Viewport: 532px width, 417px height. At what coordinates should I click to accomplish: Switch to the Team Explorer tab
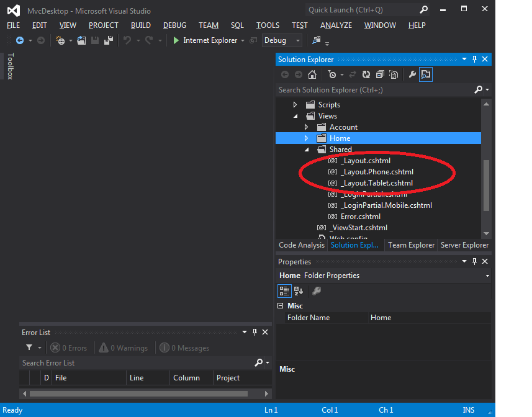coord(411,245)
